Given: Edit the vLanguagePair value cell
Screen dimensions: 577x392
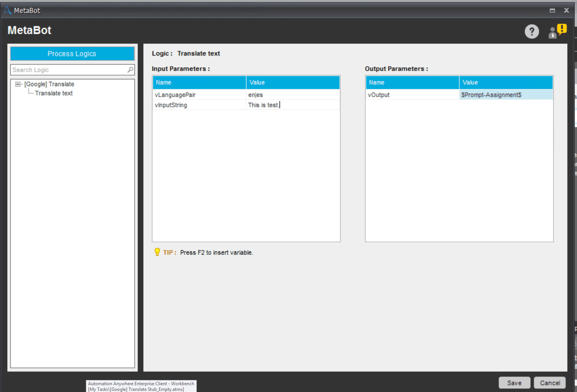Looking at the screenshot, I should [293, 95].
